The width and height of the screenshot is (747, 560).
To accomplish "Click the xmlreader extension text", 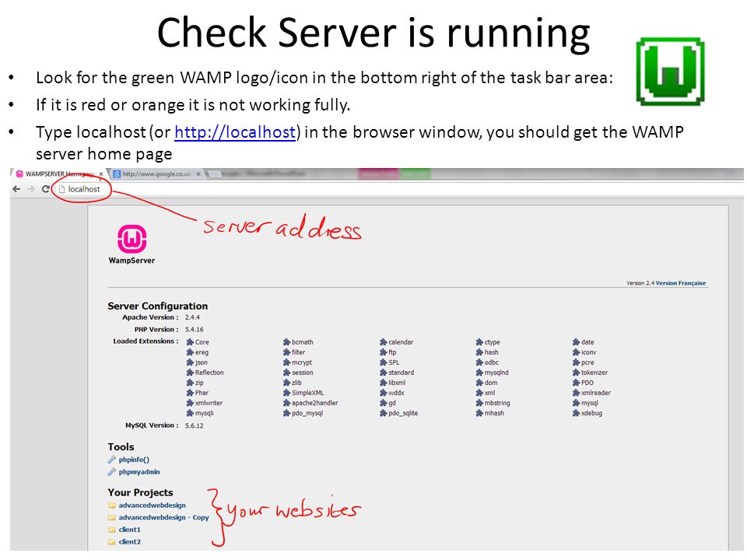I will [x=595, y=393].
